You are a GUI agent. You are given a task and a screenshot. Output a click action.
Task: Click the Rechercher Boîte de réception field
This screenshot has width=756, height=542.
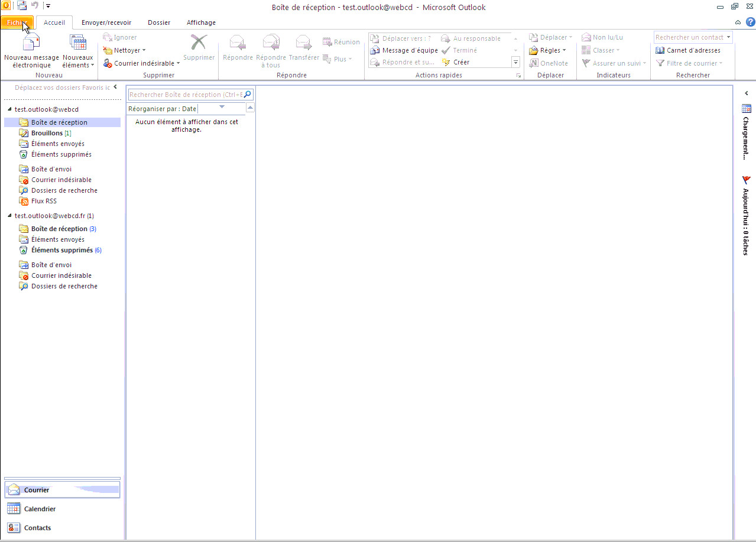186,95
